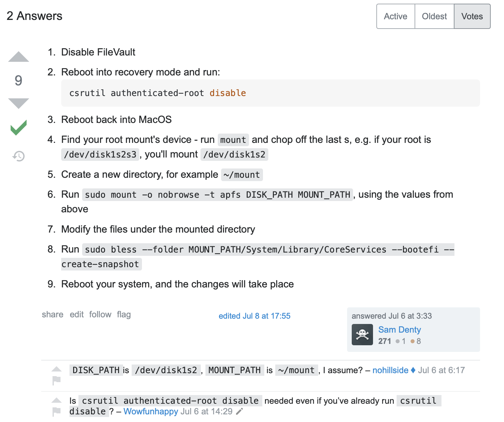The height and width of the screenshot is (422, 504).
Task: Click the pencil edit icon on the comment
Action: tap(239, 411)
